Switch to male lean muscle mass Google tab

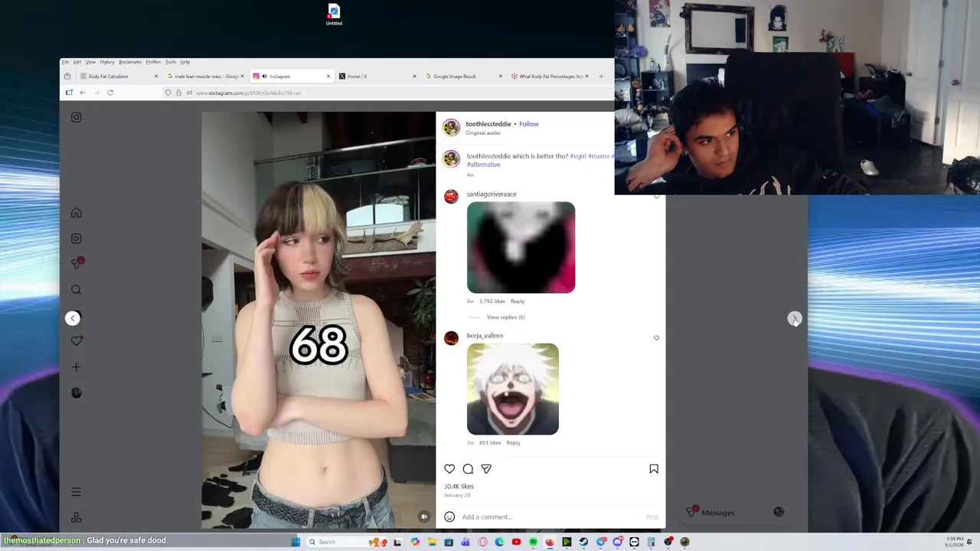point(205,77)
